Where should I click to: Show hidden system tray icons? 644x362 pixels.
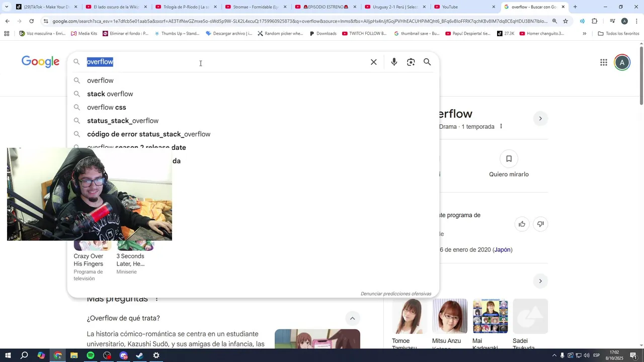pos(554,355)
